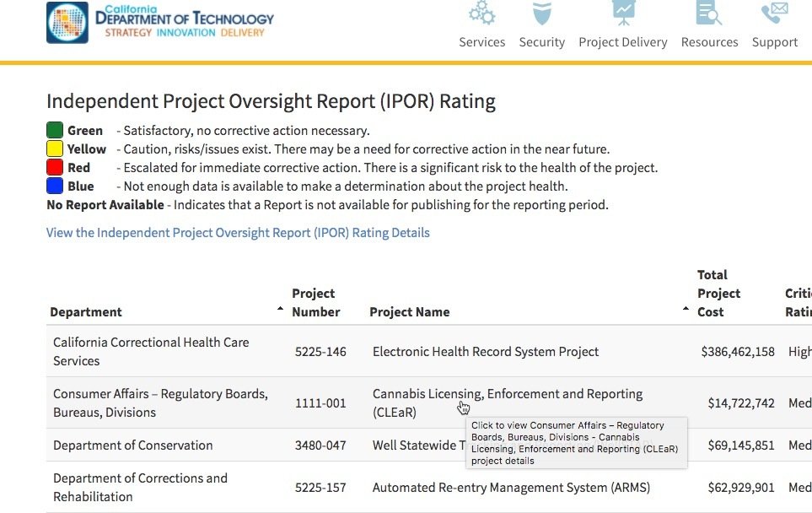Sort table by Project Number header
The height and width of the screenshot is (513, 812).
pos(316,303)
